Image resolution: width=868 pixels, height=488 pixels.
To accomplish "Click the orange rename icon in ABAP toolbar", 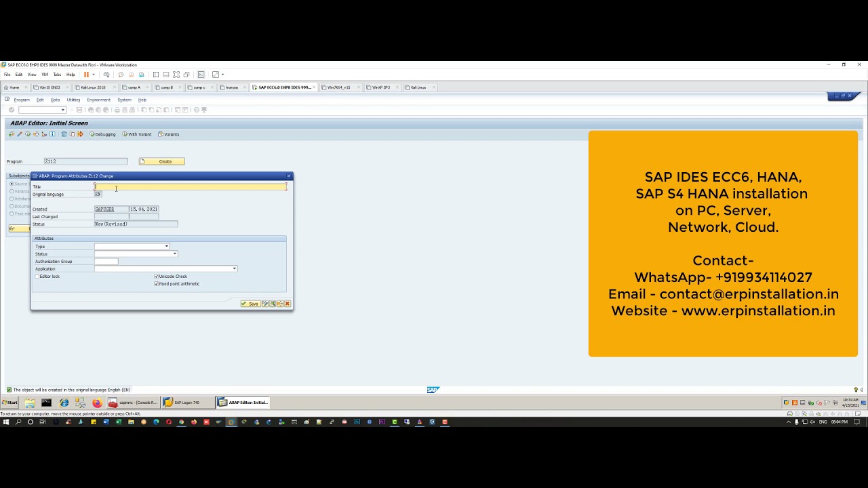I will click(80, 134).
